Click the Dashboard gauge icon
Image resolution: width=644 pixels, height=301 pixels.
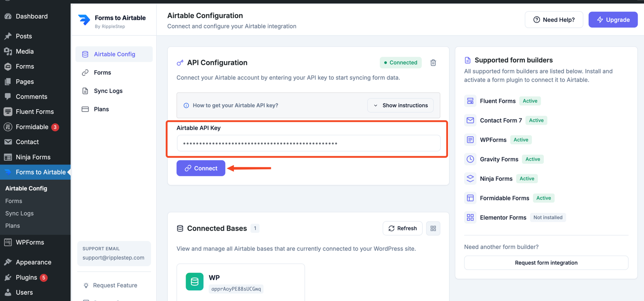(8, 16)
